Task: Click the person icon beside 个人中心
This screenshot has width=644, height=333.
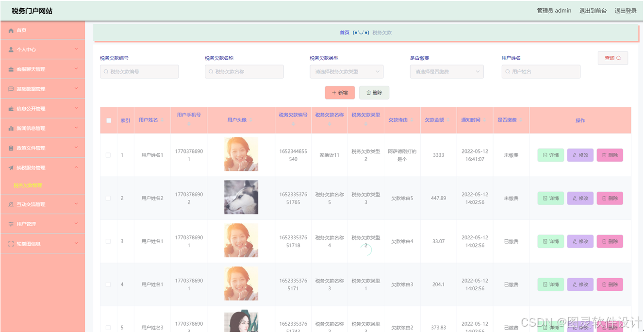Action: coord(11,50)
